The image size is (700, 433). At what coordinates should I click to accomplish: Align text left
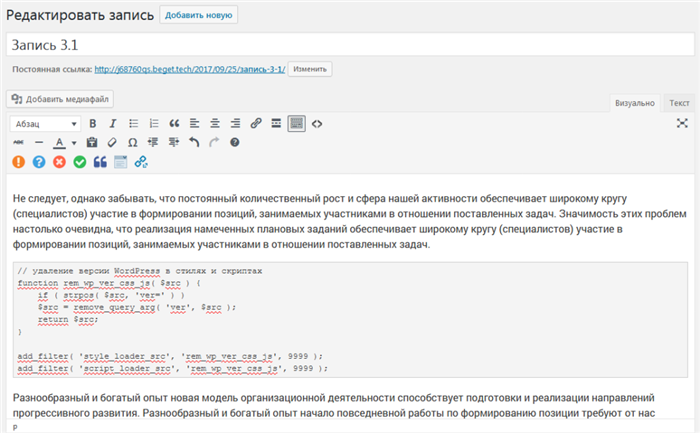[195, 124]
